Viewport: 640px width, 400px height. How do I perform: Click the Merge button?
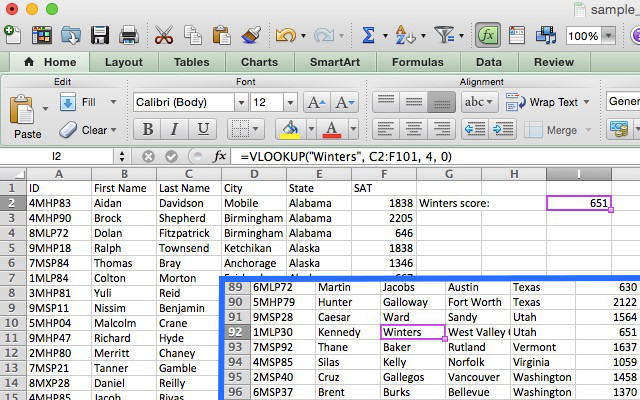(557, 130)
